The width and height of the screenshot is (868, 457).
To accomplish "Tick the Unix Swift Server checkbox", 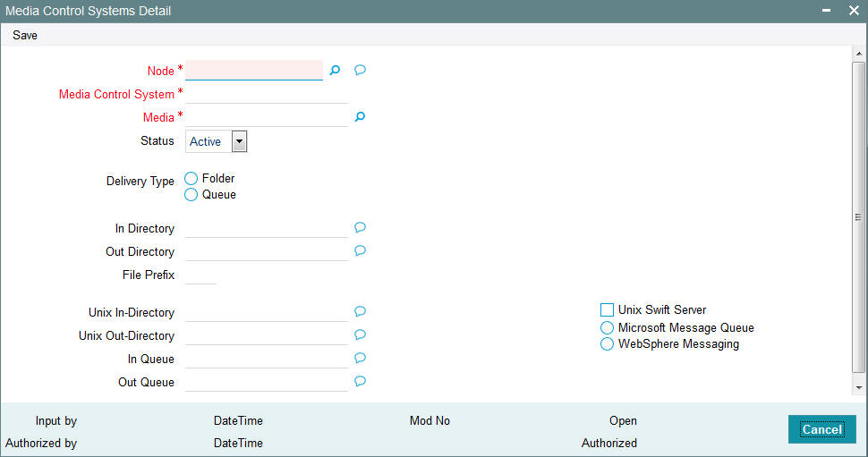I will point(608,309).
